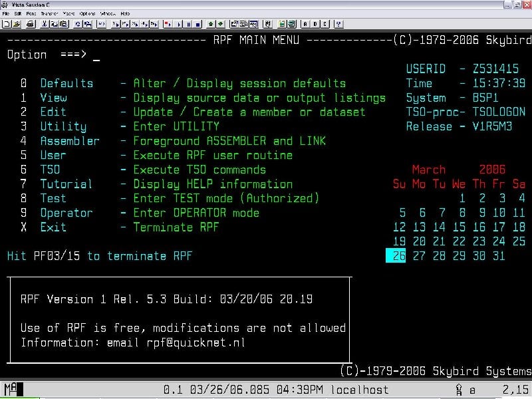Click the Paste clipboard icon
Image resolution: width=532 pixels, height=399 pixels.
64,24
